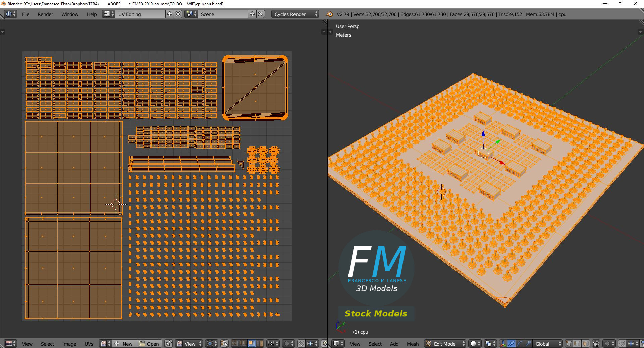Open UV editor type selector
644x348 pixels.
(11, 344)
